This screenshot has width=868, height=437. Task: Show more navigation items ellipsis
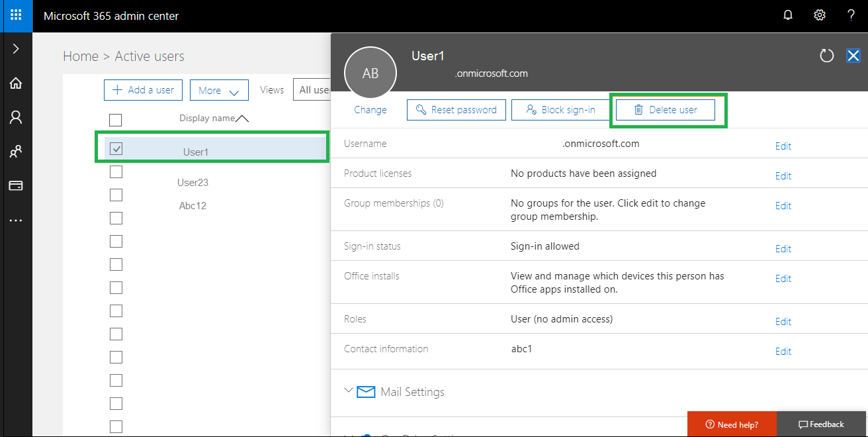[16, 220]
